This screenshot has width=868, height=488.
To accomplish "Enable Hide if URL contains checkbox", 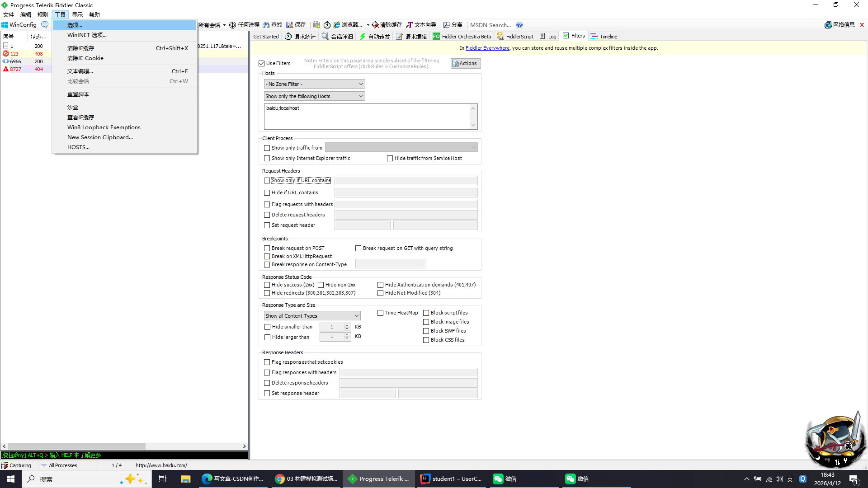I will (267, 192).
